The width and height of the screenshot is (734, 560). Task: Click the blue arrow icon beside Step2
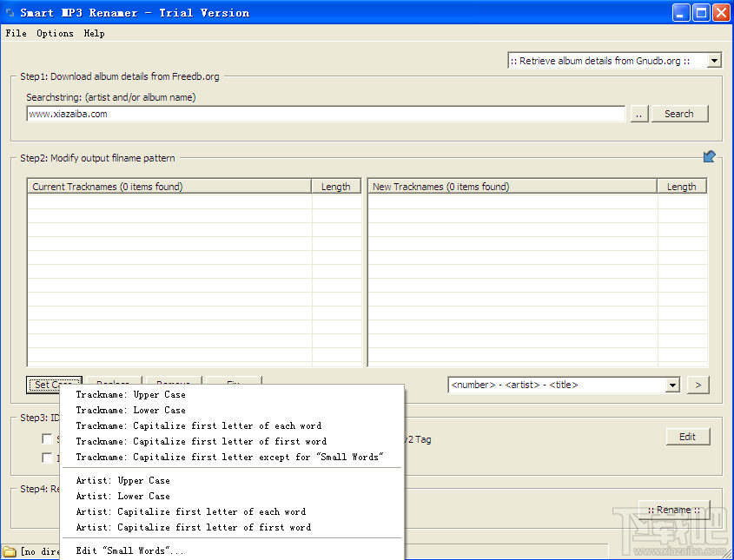[709, 156]
